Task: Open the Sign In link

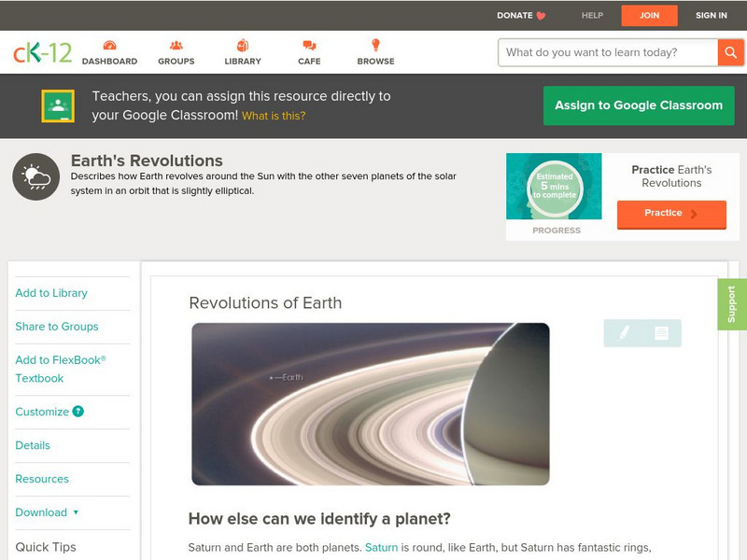Action: [711, 15]
